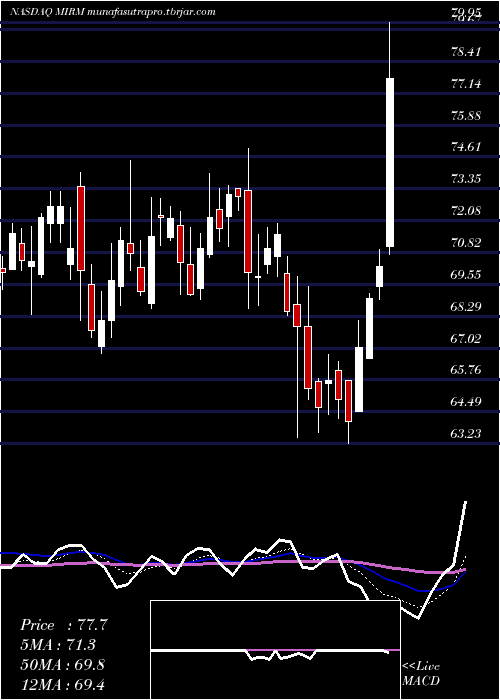The height and width of the screenshot is (700, 500).
Task: Click the 65.76 price axis label
Action: point(466,370)
